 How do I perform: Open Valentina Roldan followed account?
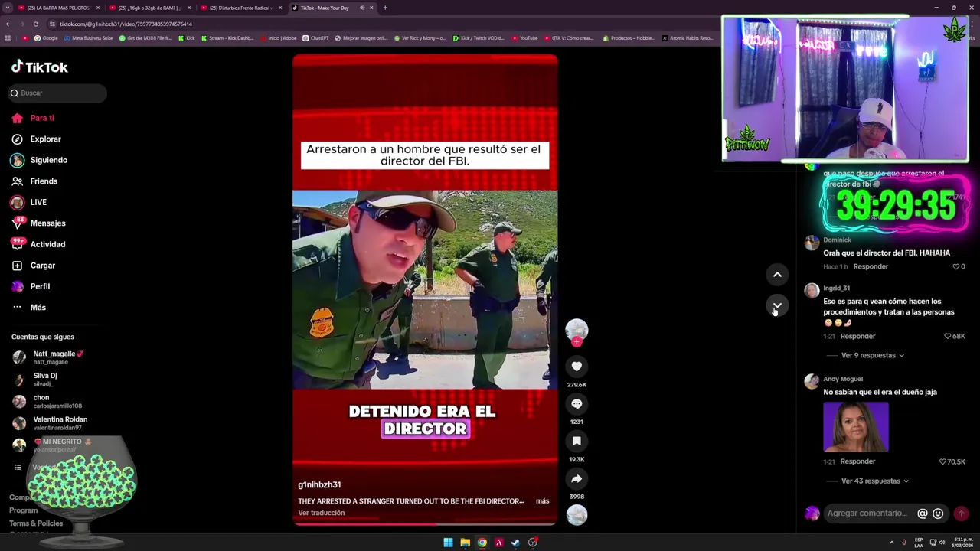click(x=49, y=422)
